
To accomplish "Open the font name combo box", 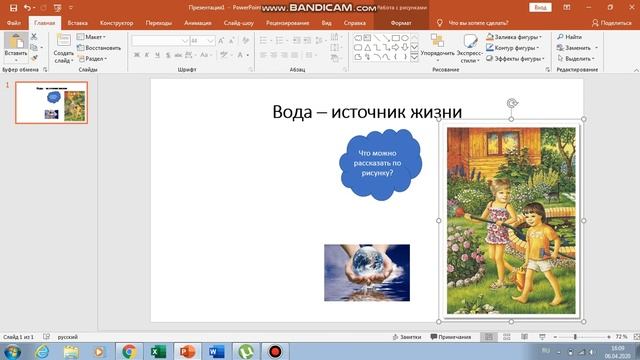I will point(160,40).
